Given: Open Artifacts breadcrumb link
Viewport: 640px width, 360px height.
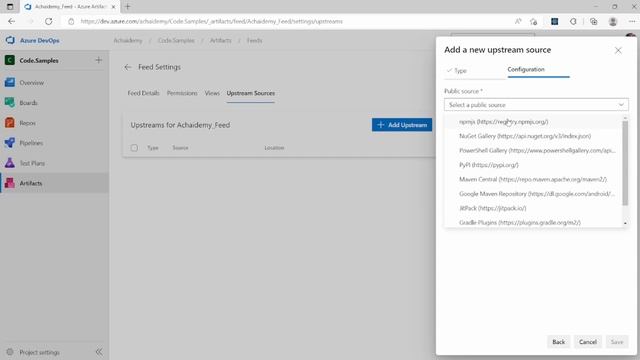Looking at the screenshot, I should (x=221, y=40).
